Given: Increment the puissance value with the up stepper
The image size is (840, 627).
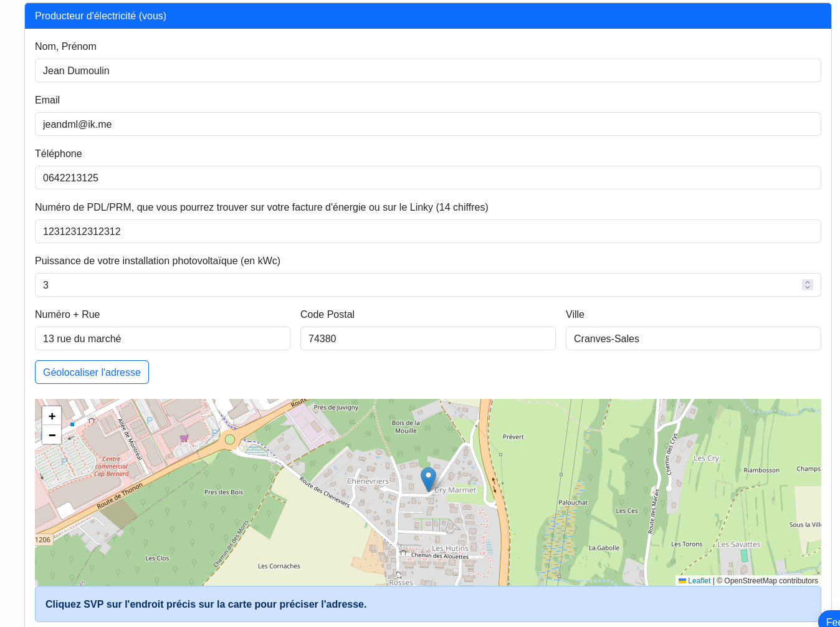Looking at the screenshot, I should point(807,282).
